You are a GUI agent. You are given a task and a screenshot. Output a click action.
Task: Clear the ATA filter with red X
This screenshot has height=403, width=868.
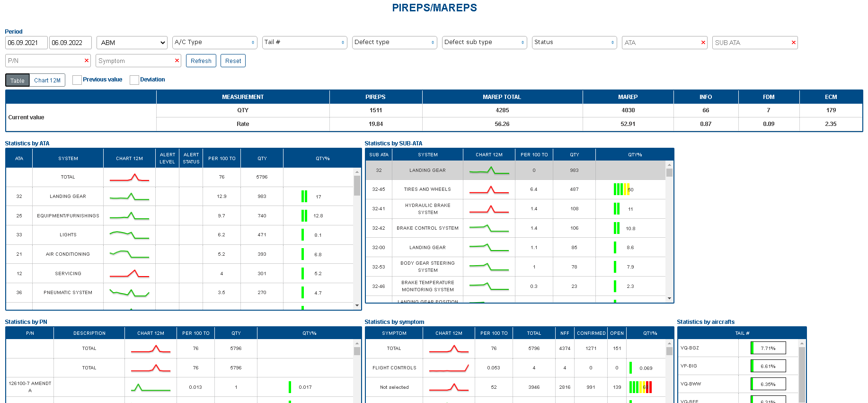coord(703,43)
